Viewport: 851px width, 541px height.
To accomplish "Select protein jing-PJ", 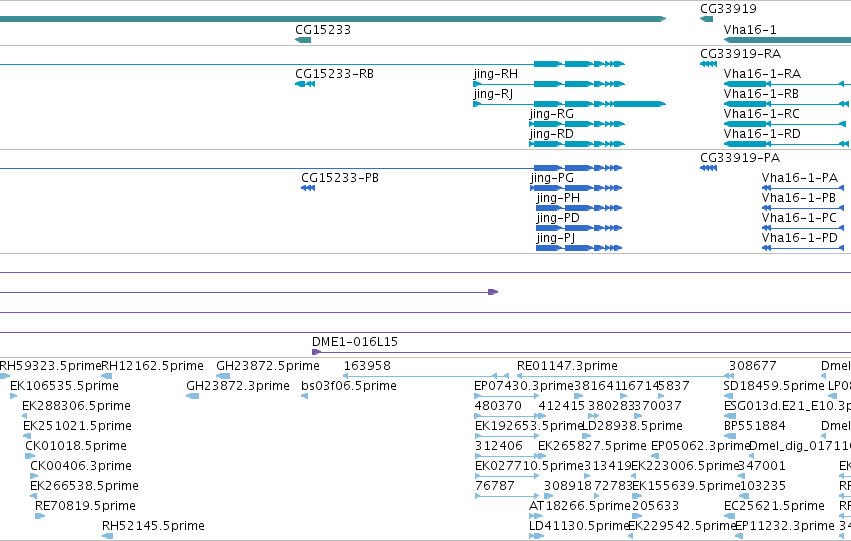I will coord(556,238).
